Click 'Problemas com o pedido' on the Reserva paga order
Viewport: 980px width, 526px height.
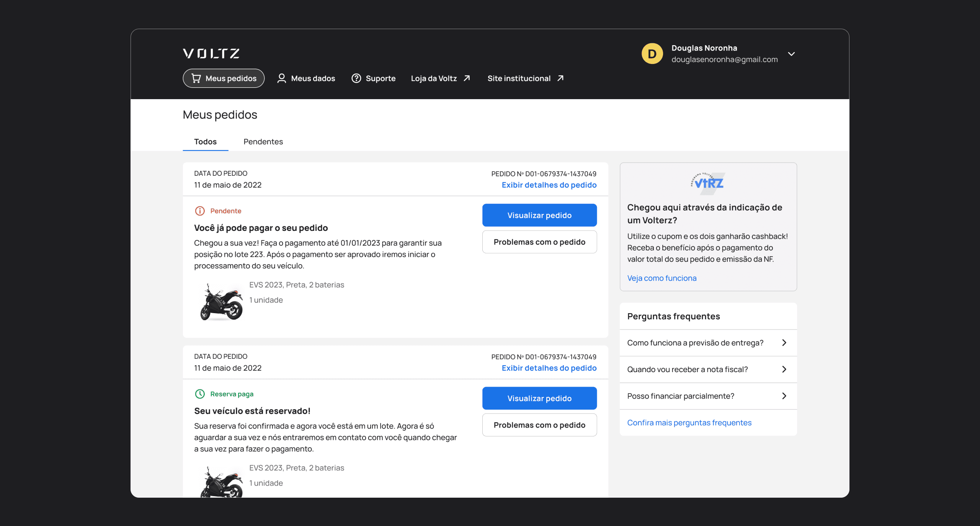pyautogui.click(x=540, y=425)
